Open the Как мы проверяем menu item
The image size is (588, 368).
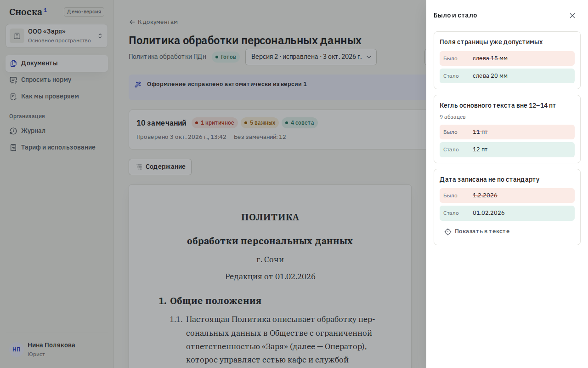[57, 97]
